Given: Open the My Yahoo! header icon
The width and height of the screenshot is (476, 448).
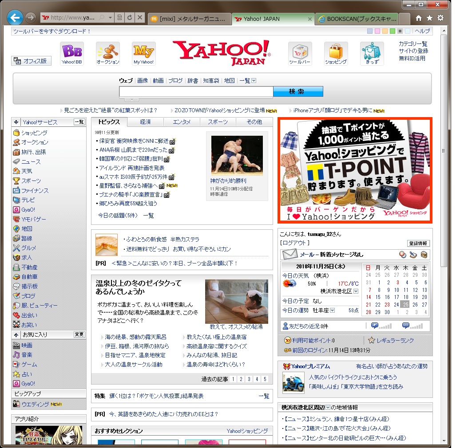Looking at the screenshot, I should click(143, 54).
